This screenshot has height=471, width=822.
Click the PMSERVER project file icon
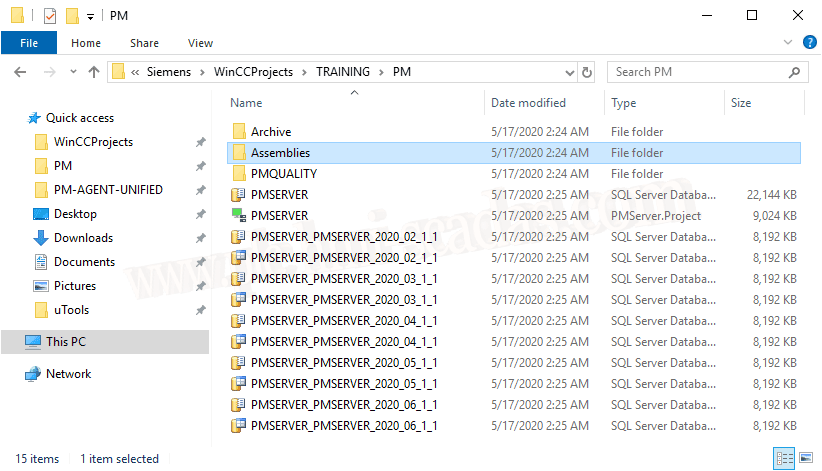238,216
